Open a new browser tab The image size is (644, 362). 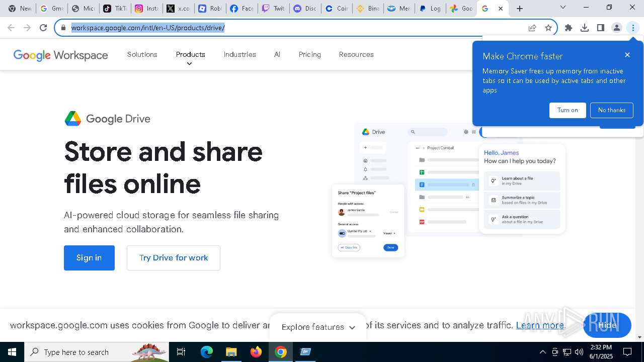coord(520,9)
